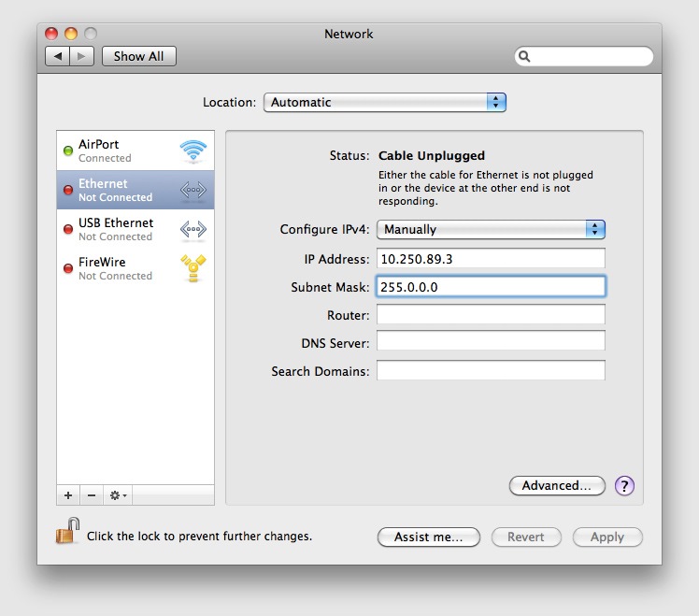This screenshot has height=616, width=699.
Task: Click the red FireWire status dot
Action: (68, 268)
